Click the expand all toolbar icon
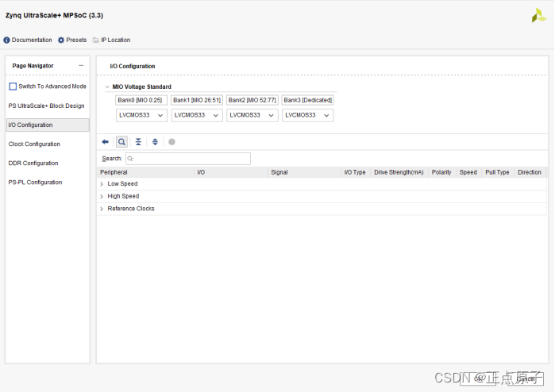 click(x=155, y=142)
